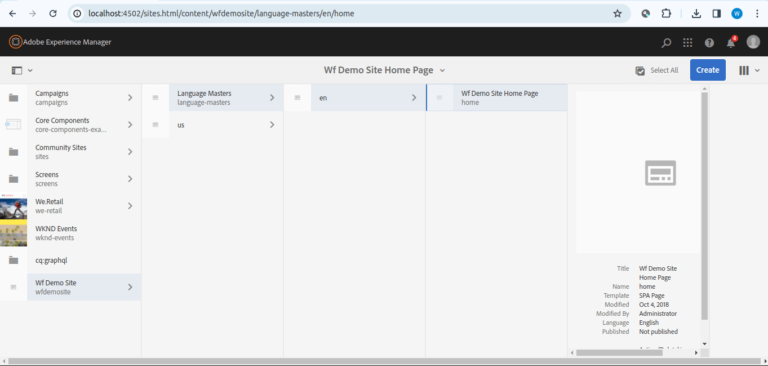Screen dimensions: 768x366
Task: Click the Wf Demo Site page icon
Action: coord(13,287)
